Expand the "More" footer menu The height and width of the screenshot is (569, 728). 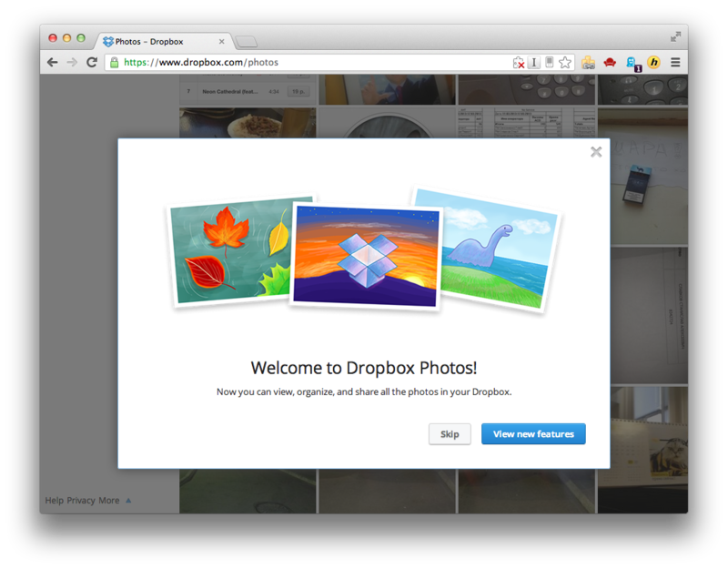coord(111,500)
